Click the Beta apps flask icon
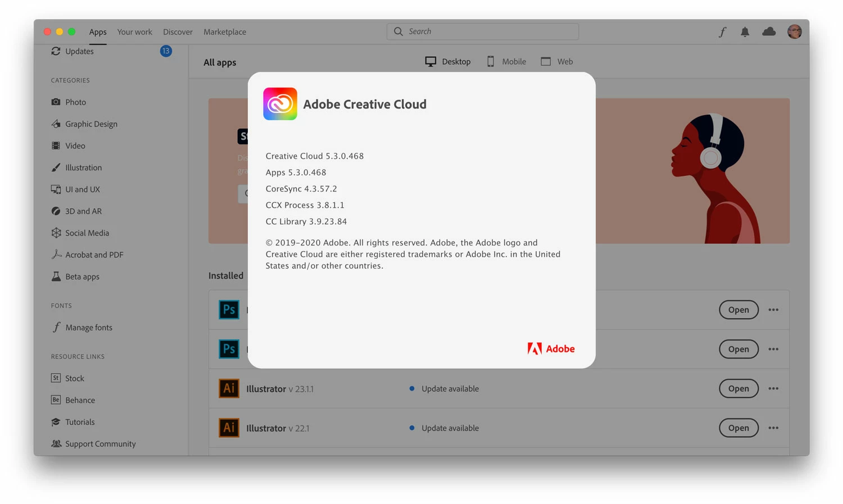Viewport: 843px width, 504px height. pos(56,276)
